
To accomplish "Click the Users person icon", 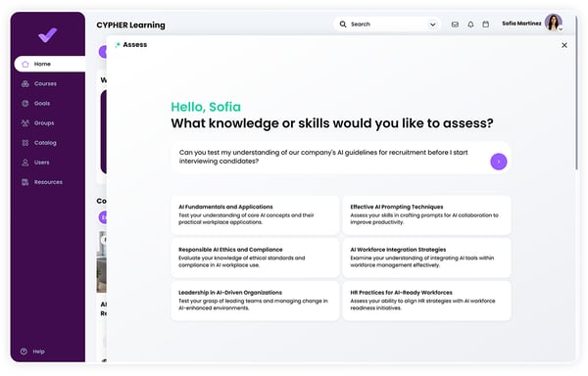I will tap(25, 163).
